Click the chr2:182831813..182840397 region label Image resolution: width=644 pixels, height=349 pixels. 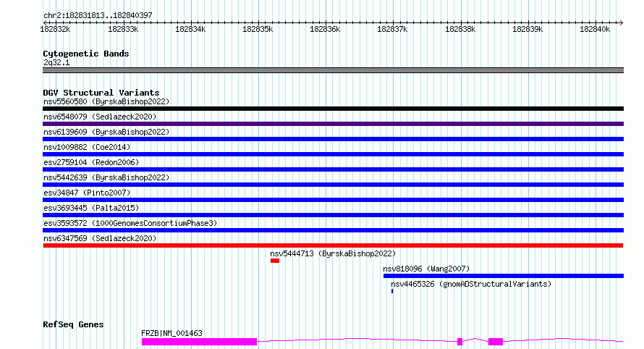click(98, 15)
